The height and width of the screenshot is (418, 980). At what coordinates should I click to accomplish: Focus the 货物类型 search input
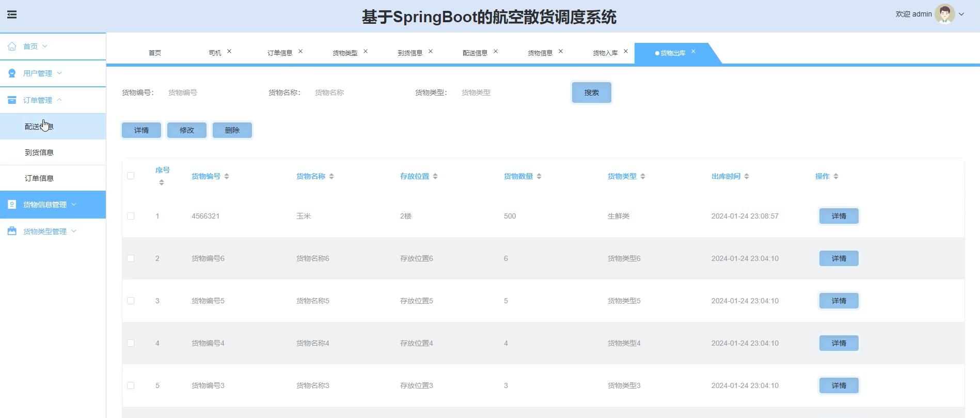(502, 92)
